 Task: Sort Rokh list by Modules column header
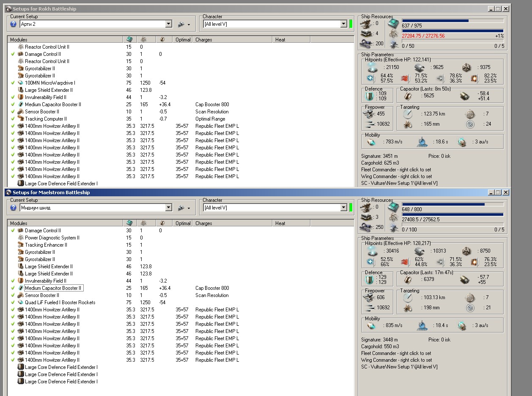pos(66,39)
